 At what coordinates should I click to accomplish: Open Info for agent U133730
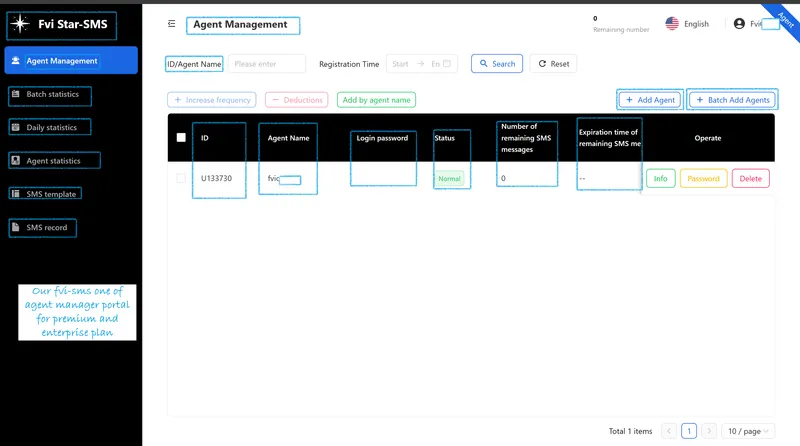tap(661, 179)
